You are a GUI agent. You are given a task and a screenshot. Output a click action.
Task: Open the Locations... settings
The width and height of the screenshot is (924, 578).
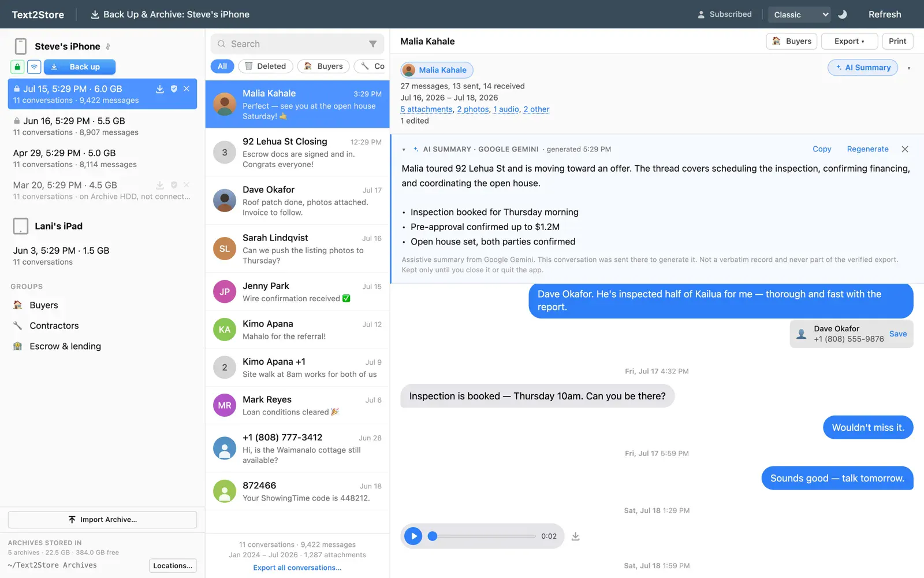click(x=173, y=566)
